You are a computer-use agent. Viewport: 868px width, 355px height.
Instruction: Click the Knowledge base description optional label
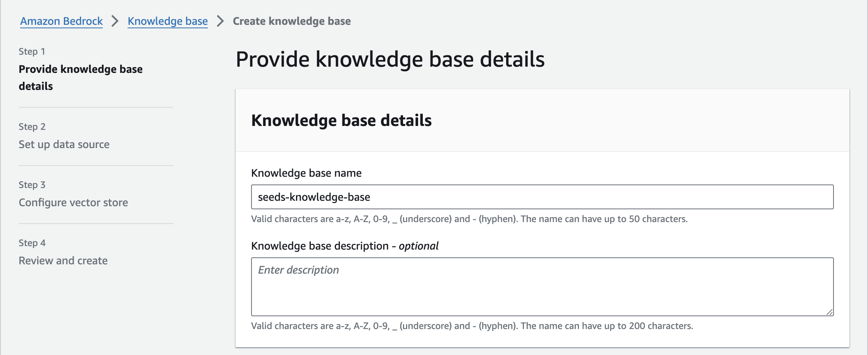[344, 246]
